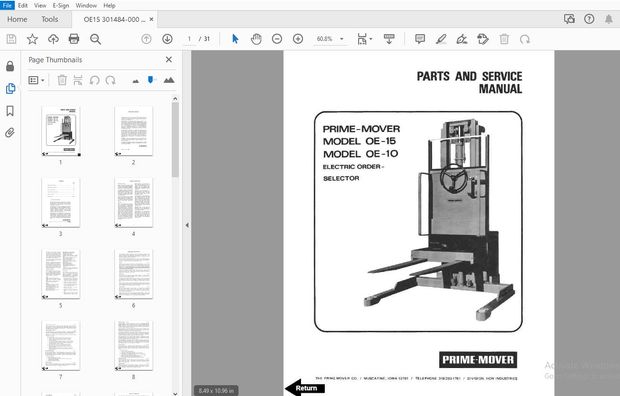Add the file to starred bookmarks
The height and width of the screenshot is (396, 620).
(x=32, y=39)
